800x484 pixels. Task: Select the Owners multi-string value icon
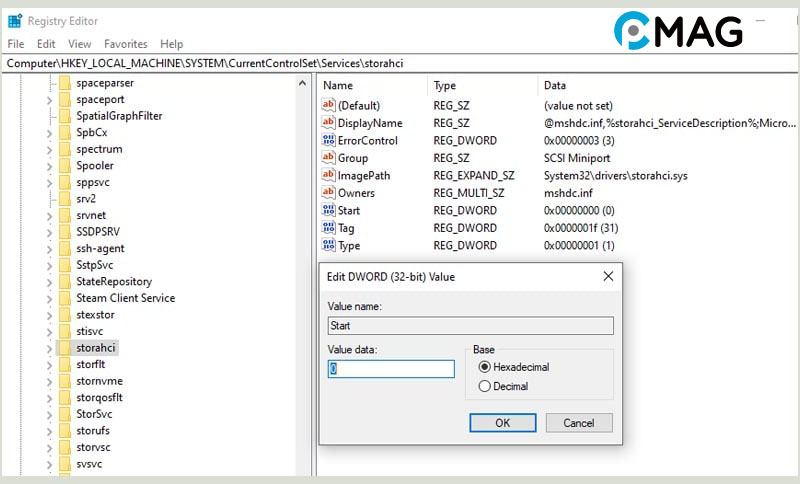click(x=328, y=193)
